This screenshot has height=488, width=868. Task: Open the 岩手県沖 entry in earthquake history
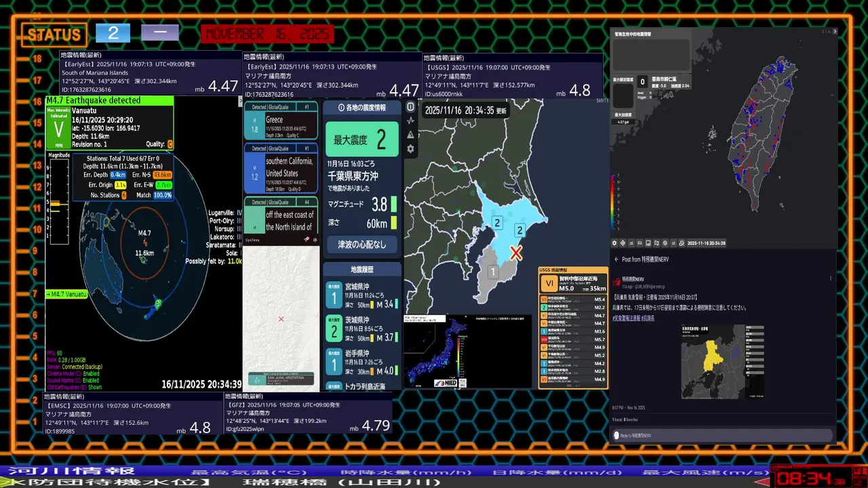361,363
